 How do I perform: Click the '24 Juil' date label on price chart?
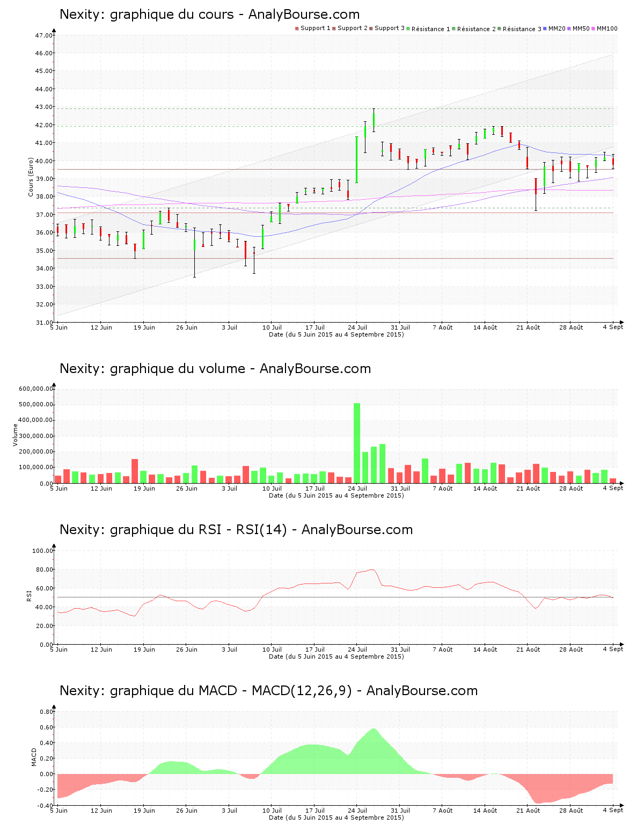[x=357, y=327]
